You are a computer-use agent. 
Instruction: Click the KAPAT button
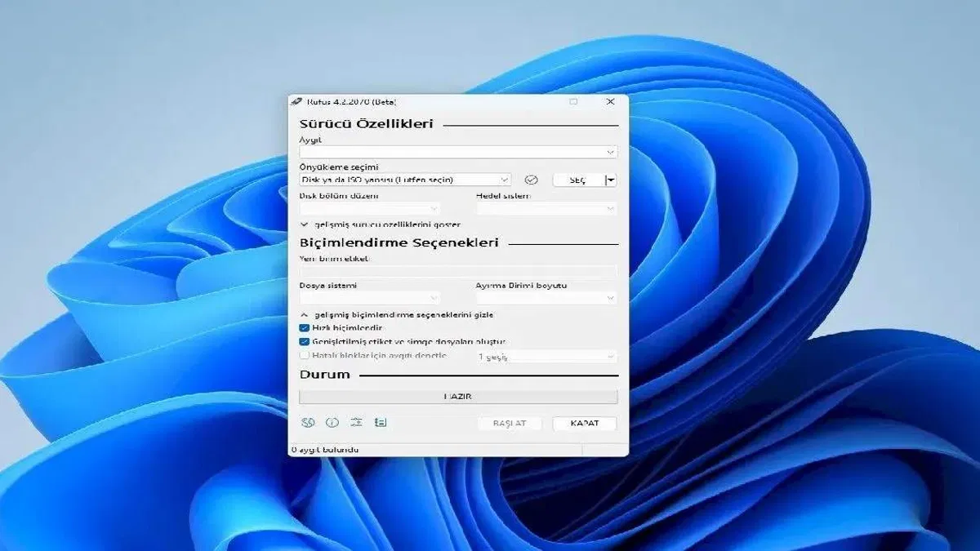pos(585,424)
